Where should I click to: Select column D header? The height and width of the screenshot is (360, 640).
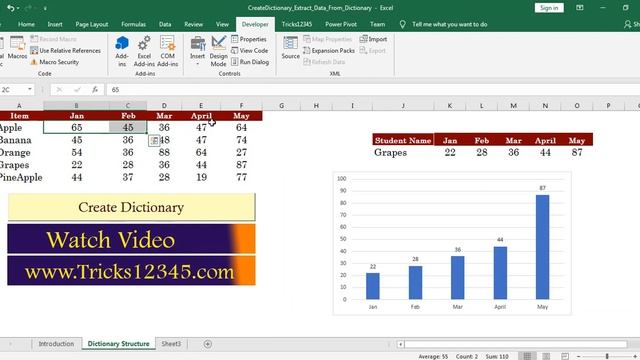pyautogui.click(x=164, y=106)
